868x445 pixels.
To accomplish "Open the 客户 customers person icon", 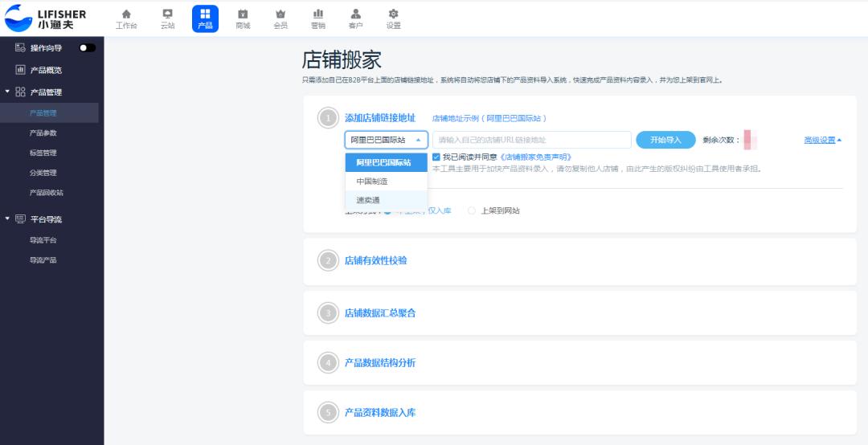I will [x=355, y=18].
